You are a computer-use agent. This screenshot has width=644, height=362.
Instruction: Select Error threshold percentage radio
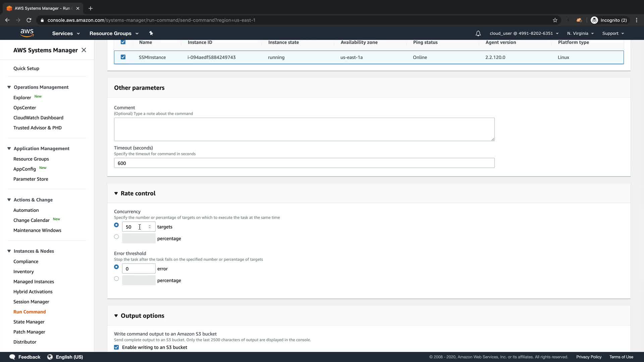coord(116,279)
